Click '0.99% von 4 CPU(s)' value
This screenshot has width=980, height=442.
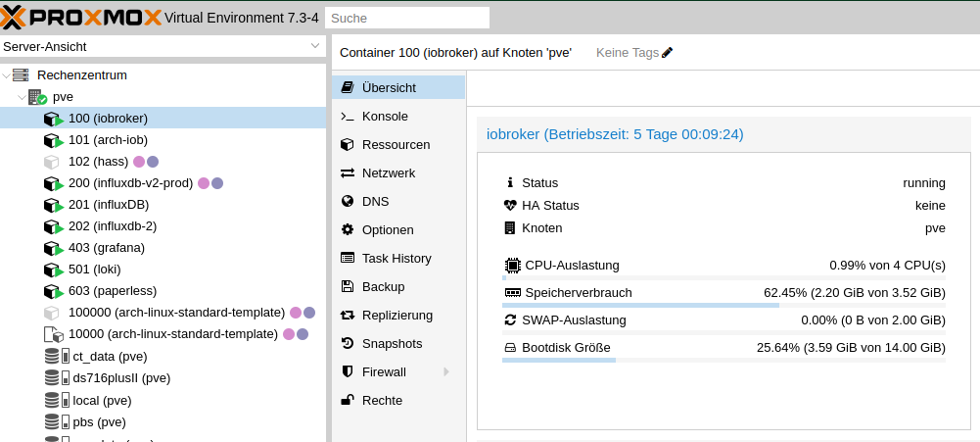(888, 266)
